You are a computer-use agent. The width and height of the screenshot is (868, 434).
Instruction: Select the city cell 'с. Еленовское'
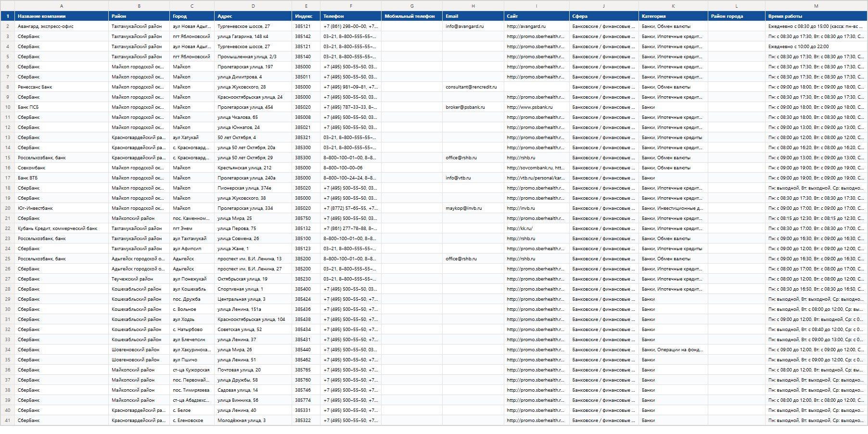click(192, 421)
